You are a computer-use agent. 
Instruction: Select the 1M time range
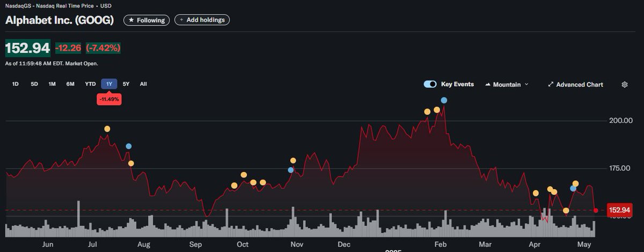point(52,84)
